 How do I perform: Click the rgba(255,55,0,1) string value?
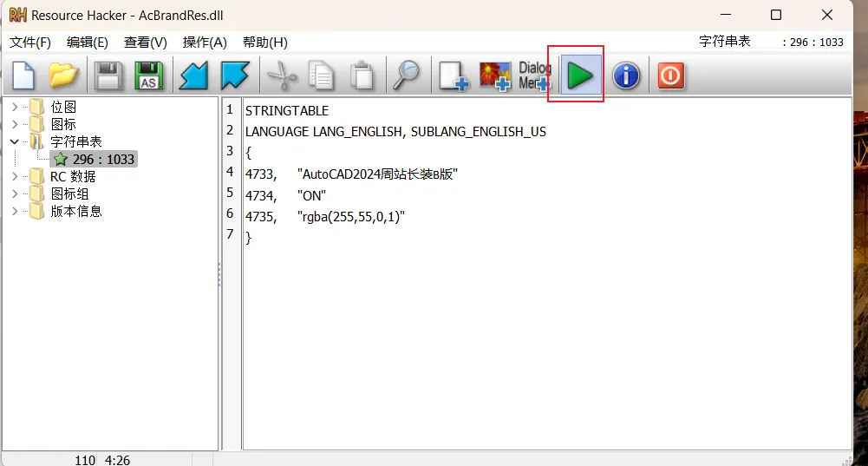point(351,217)
